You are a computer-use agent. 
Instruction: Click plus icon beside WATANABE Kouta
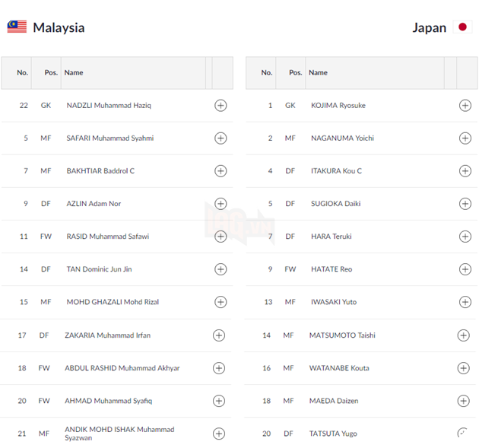point(463,368)
